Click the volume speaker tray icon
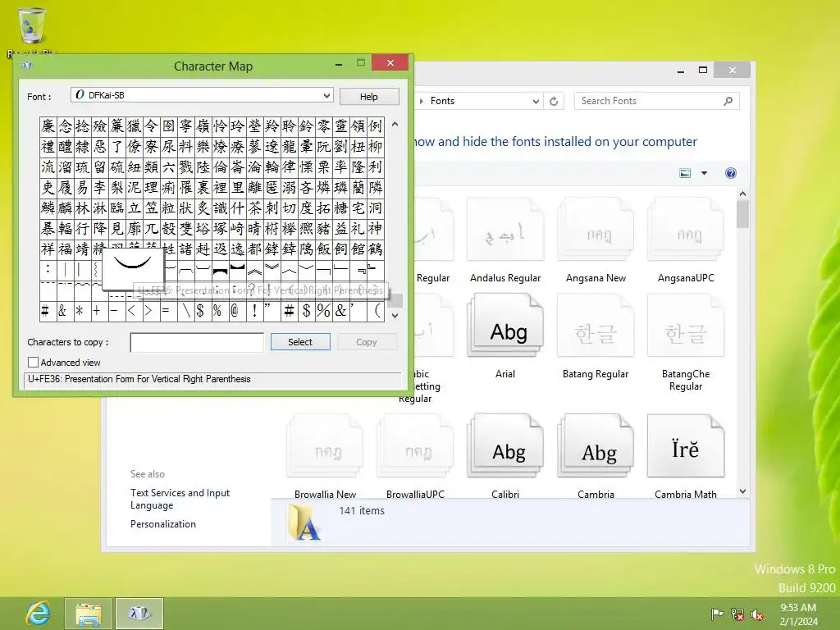The height and width of the screenshot is (630, 840). click(757, 614)
